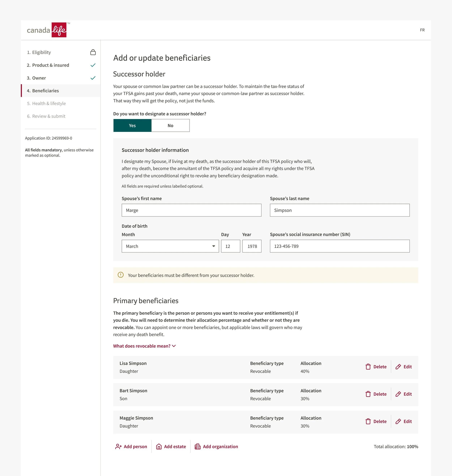Click lock icon beside Eligibility step
This screenshot has height=476, width=452.
coord(93,52)
